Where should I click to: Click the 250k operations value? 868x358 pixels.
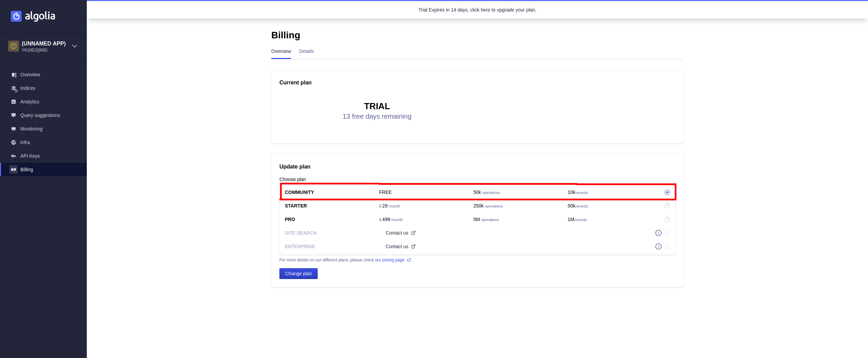[x=488, y=206]
